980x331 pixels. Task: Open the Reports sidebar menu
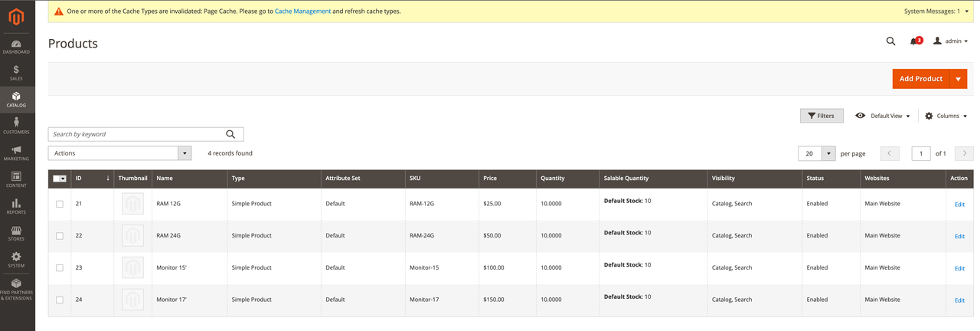[17, 206]
